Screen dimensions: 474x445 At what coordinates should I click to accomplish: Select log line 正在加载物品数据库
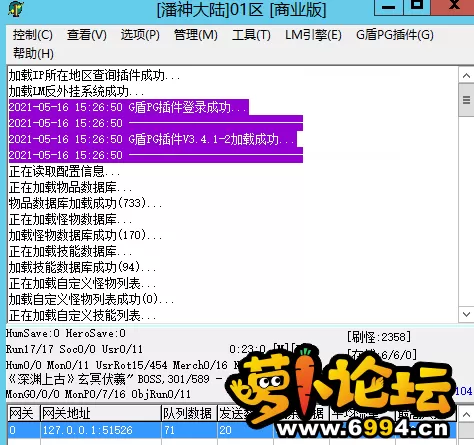(70, 187)
